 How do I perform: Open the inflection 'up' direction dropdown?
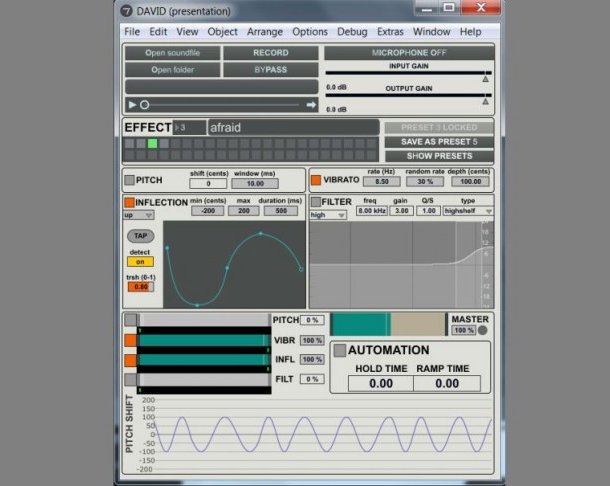click(x=138, y=215)
